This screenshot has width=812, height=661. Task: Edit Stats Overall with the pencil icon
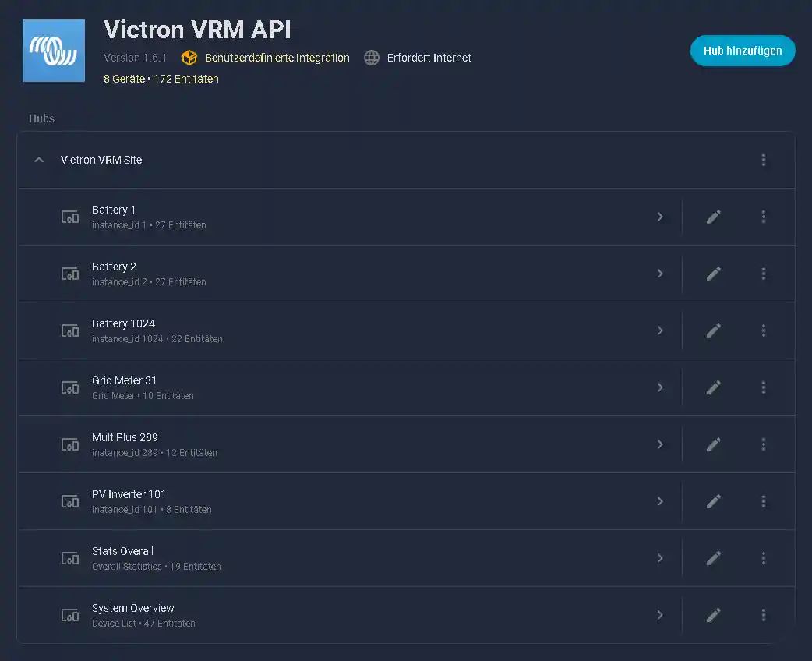coord(713,559)
